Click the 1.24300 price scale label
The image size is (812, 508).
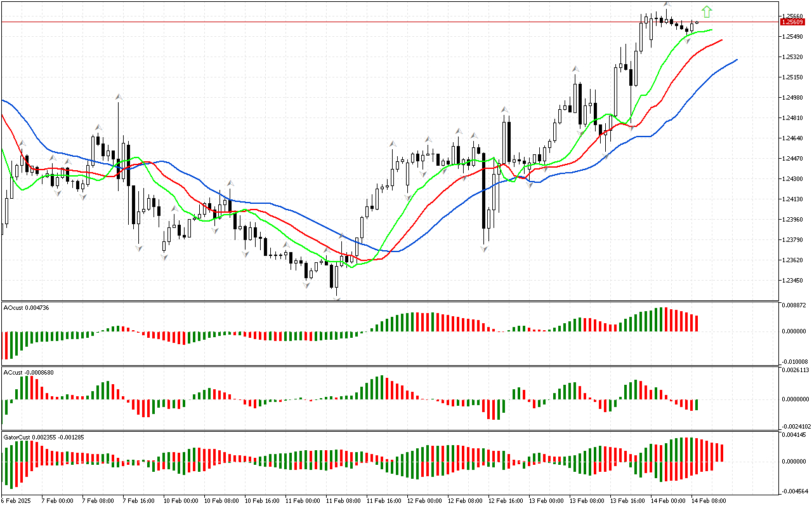[x=793, y=179]
